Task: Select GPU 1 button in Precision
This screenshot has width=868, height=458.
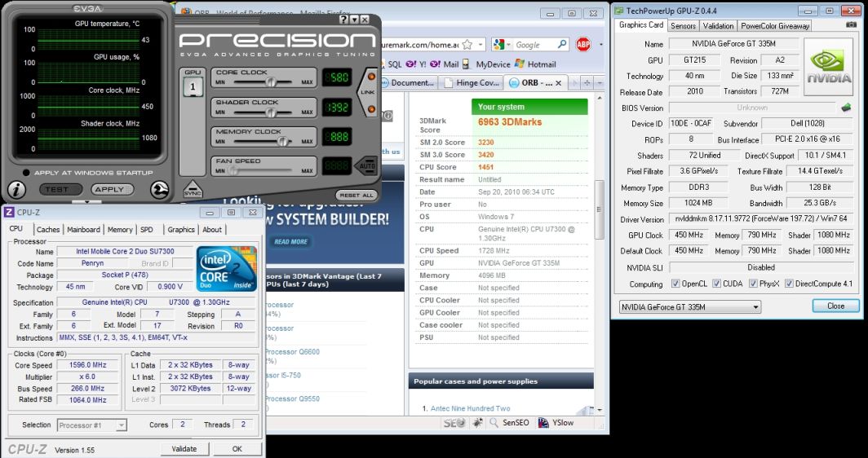Action: tap(193, 87)
